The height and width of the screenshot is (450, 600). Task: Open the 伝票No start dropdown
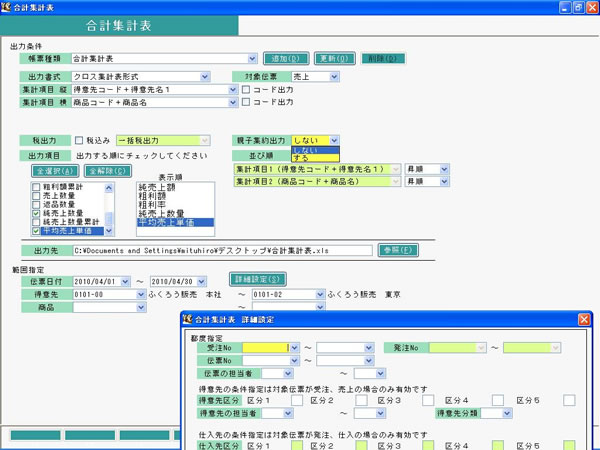[x=294, y=360]
